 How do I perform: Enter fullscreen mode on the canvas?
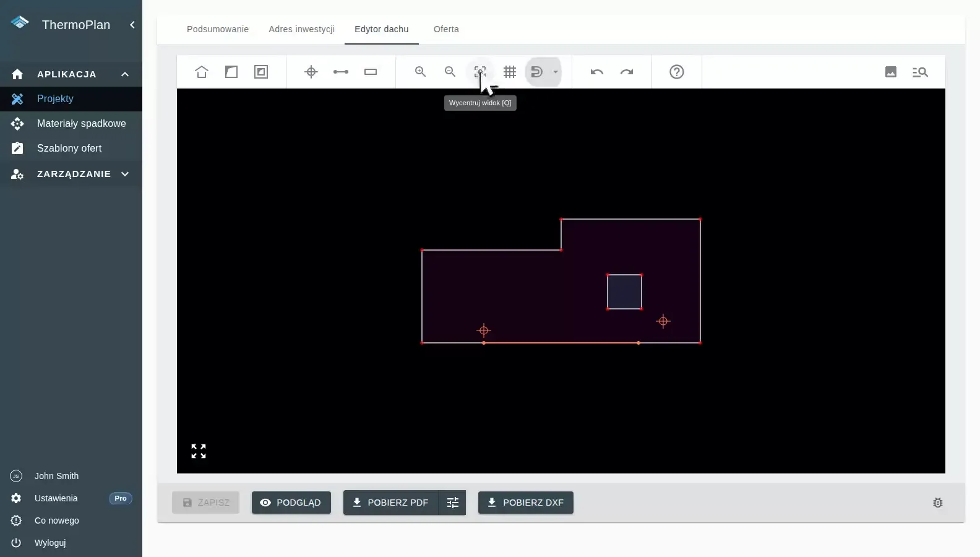click(x=199, y=451)
